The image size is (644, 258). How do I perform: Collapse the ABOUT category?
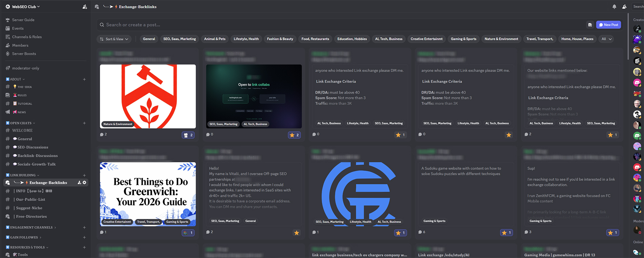point(15,79)
